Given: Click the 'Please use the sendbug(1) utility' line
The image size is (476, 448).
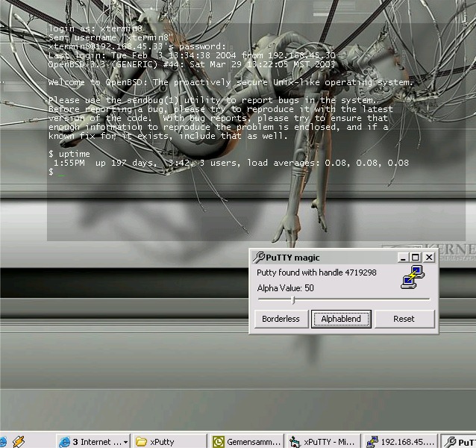Looking at the screenshot, I should pyautogui.click(x=213, y=100).
